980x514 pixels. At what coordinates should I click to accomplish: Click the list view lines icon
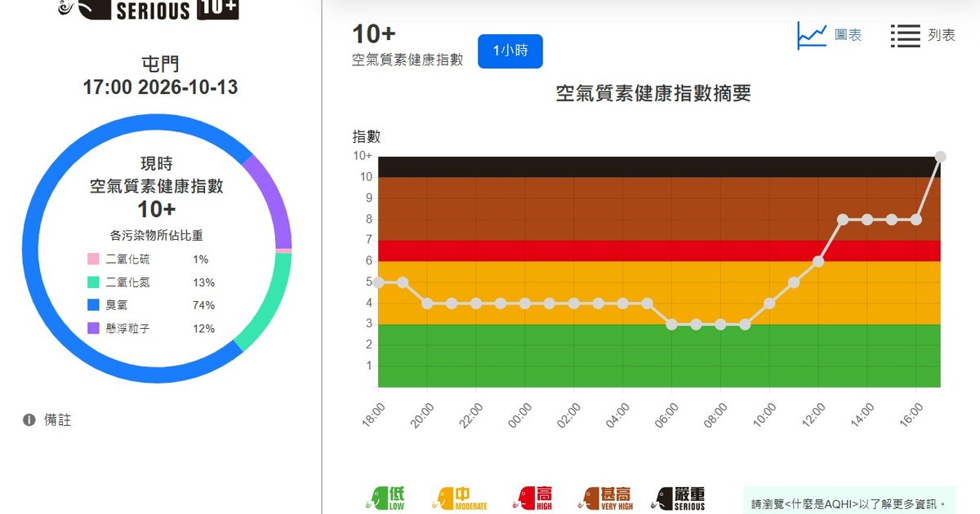tap(905, 36)
